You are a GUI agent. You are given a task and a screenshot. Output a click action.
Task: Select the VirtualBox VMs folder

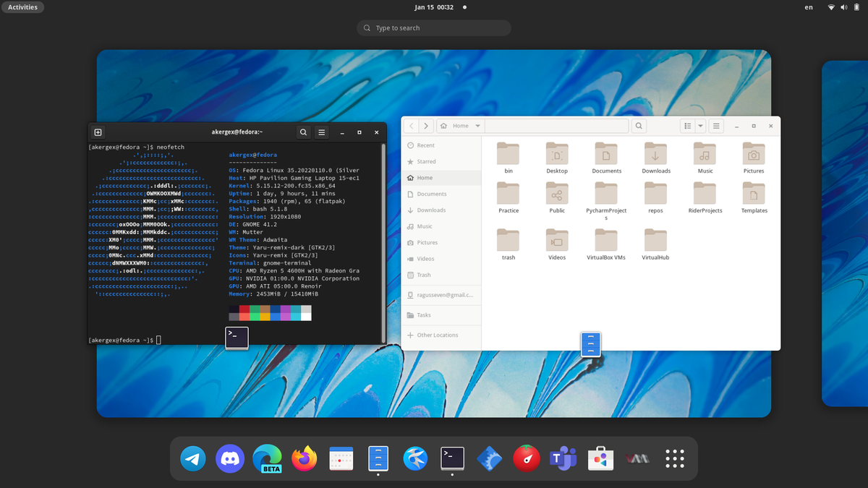pos(606,244)
